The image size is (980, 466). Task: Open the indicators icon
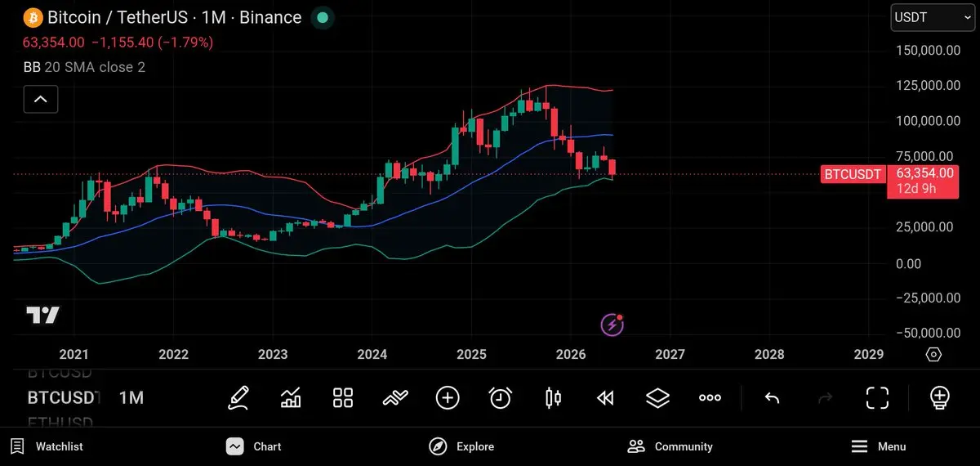(x=395, y=398)
